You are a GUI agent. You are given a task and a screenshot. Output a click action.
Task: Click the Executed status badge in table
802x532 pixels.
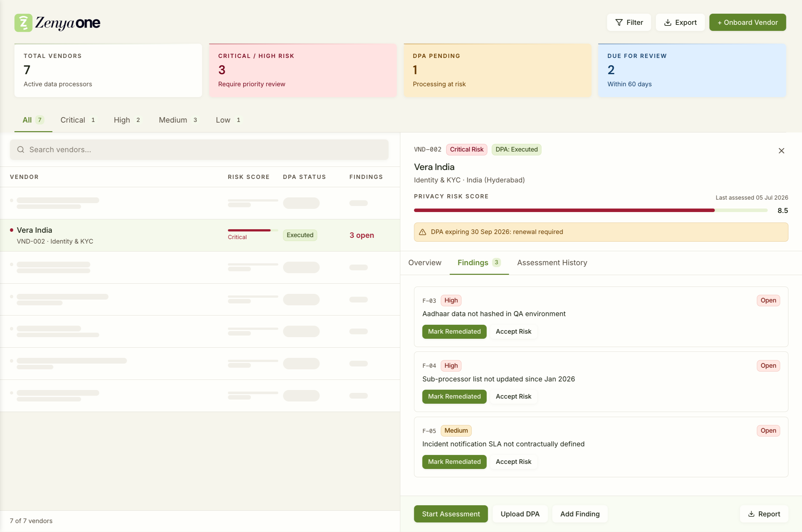tap(300, 235)
